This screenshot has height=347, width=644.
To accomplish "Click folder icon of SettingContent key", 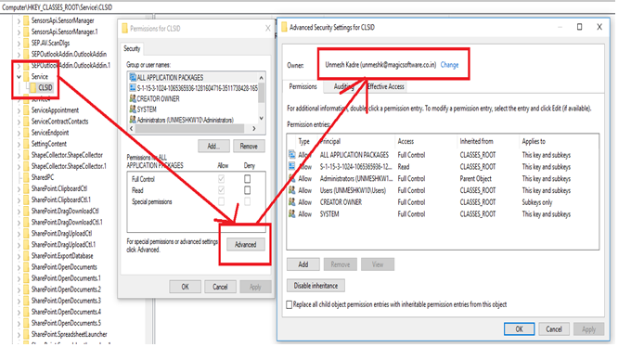I will coord(26,144).
